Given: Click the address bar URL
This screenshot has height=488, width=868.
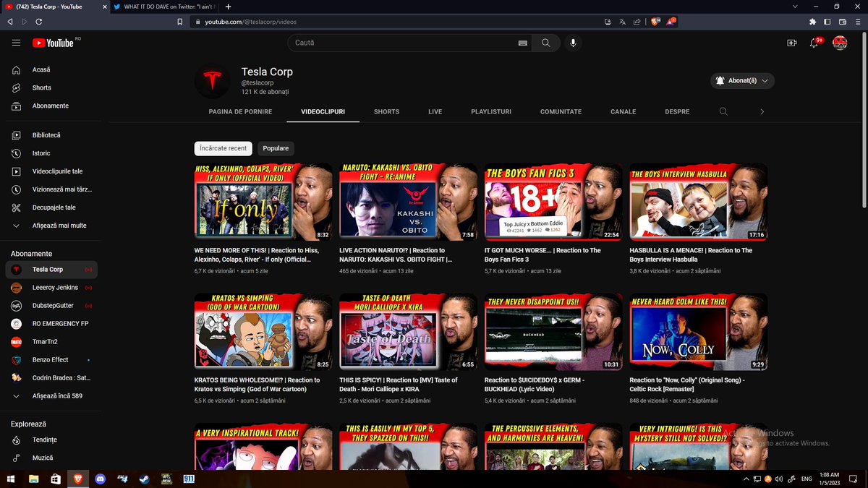Looking at the screenshot, I should point(251,22).
